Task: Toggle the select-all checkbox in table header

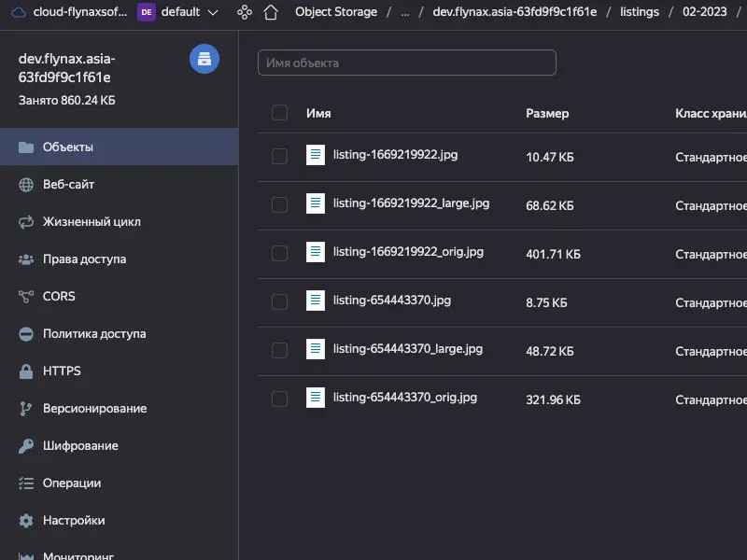Action: (279, 113)
